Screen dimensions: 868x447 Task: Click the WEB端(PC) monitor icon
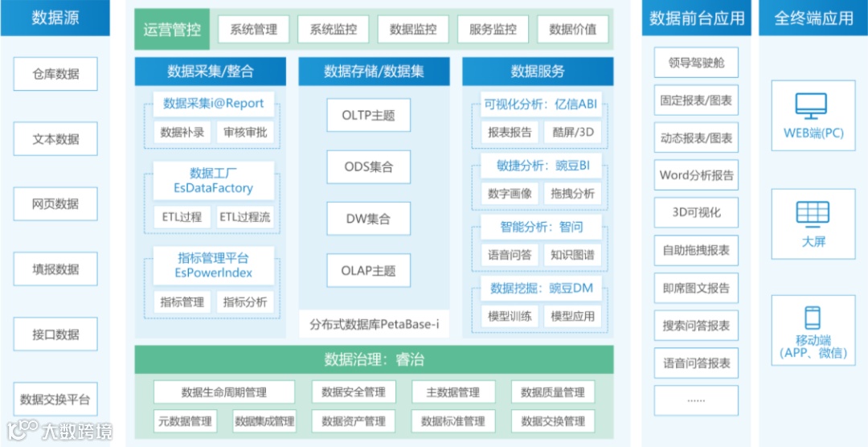[x=811, y=106]
